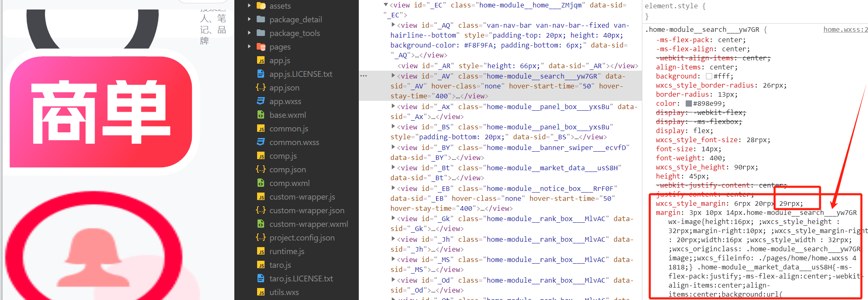This screenshot has width=868, height=300.
Task: Click the JSON icon beside project.config.json
Action: click(x=261, y=238)
